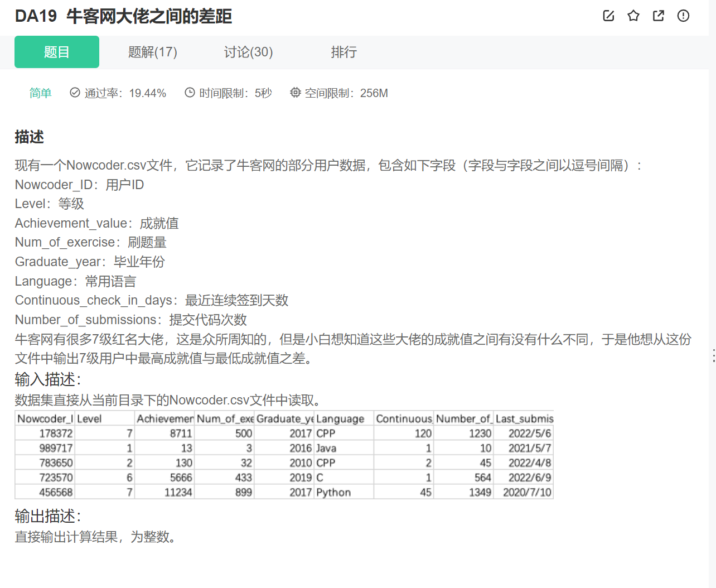Viewport: 716px width, 588px height.
Task: Click the pass rate text 19.44%
Action: pos(148,93)
